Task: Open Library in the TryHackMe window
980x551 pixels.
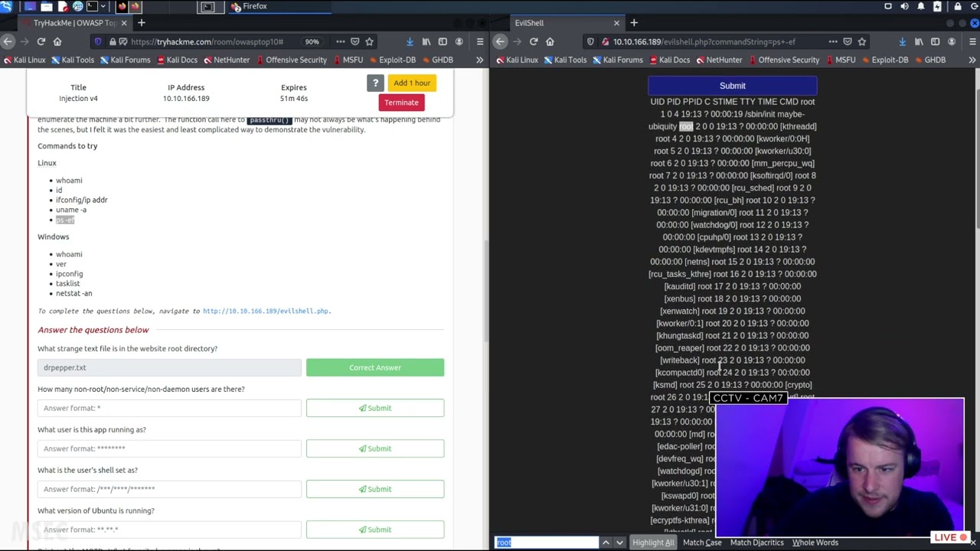Action: (x=426, y=41)
